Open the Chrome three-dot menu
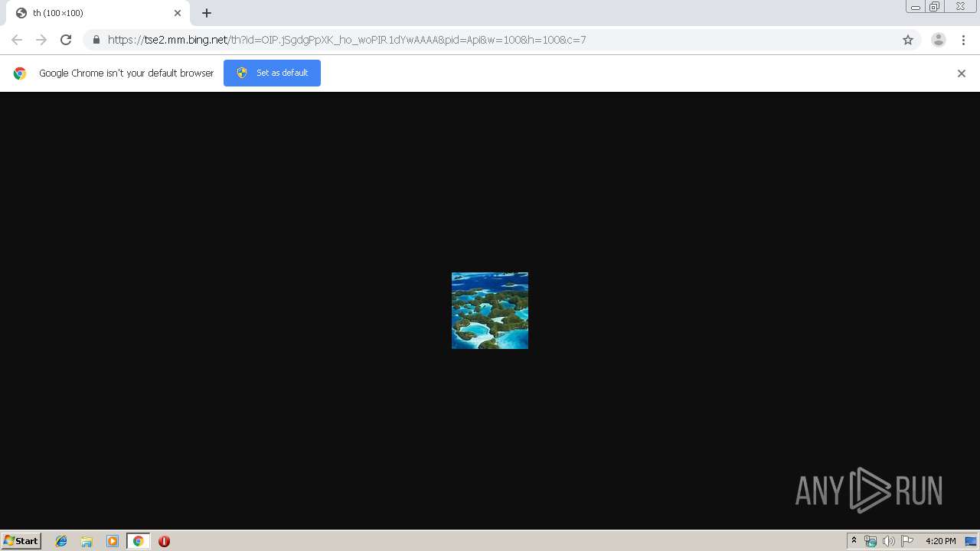 click(964, 40)
